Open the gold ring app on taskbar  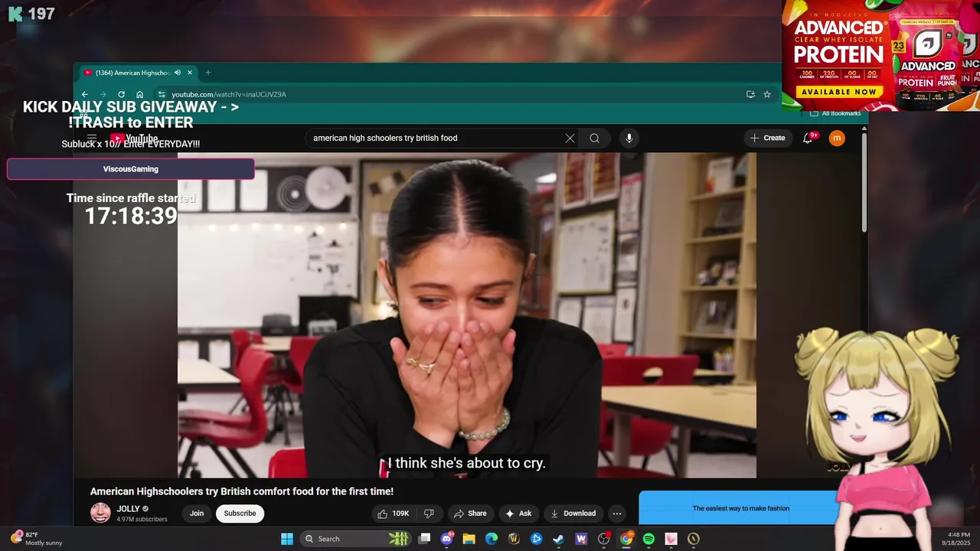(x=694, y=539)
